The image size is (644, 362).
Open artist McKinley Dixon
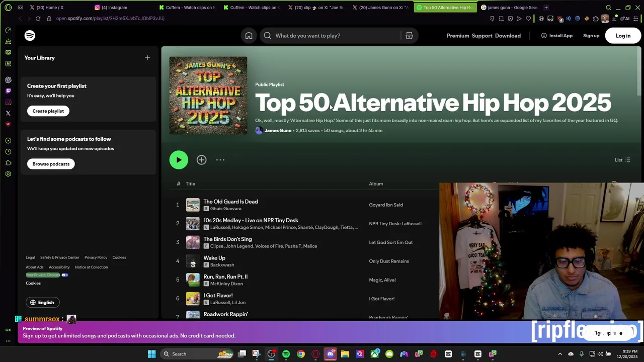pos(226,284)
